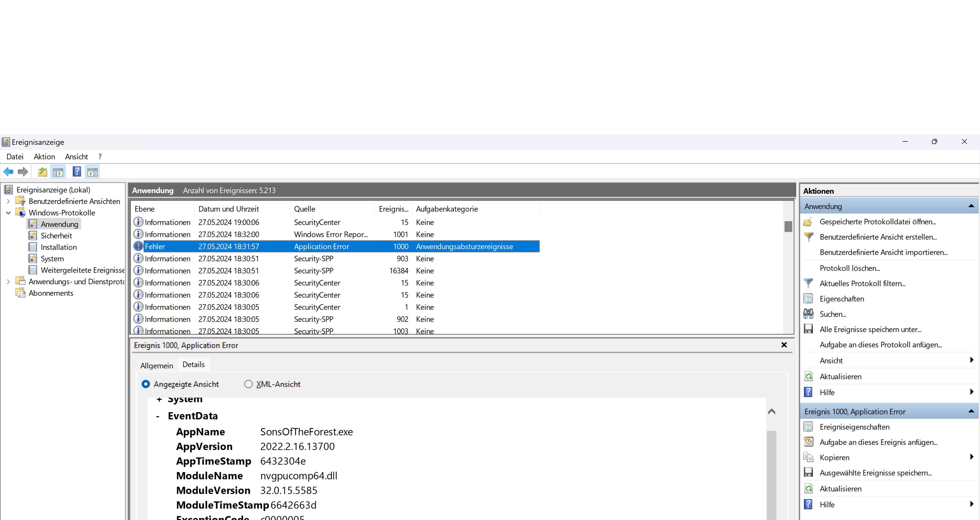
Task: Select the XML-Ansicht radio button
Action: pyautogui.click(x=248, y=384)
